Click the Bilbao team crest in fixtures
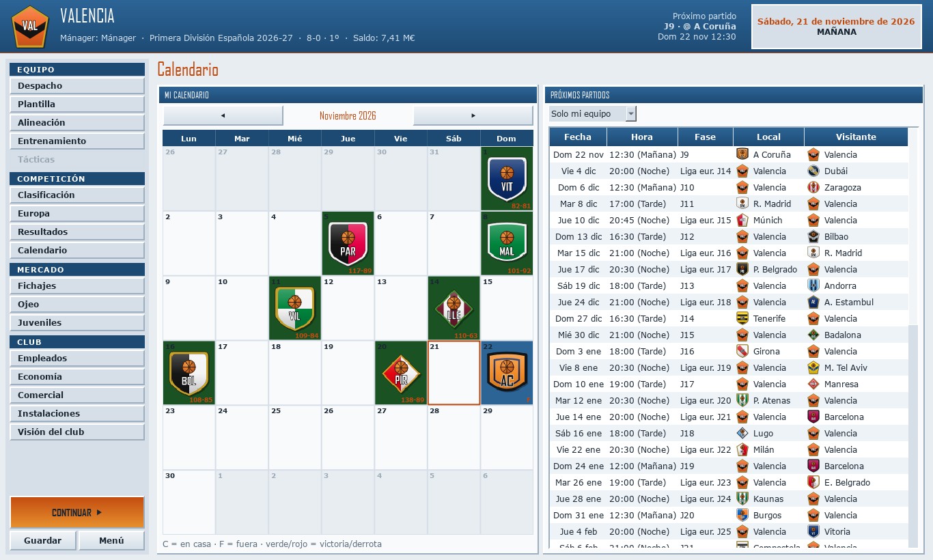 [813, 236]
